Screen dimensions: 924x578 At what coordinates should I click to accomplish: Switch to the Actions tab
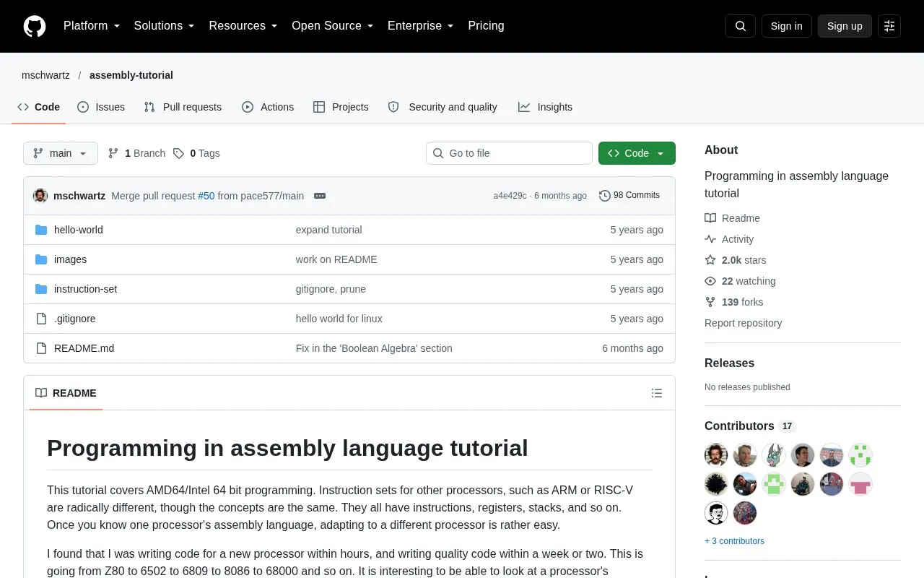[x=268, y=107]
